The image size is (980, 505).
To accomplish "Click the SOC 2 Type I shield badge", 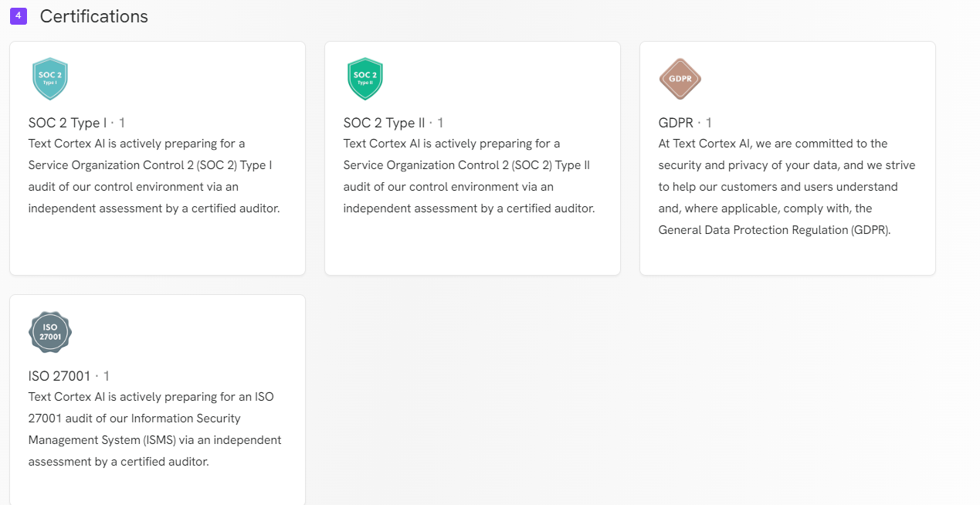I will coord(50,79).
